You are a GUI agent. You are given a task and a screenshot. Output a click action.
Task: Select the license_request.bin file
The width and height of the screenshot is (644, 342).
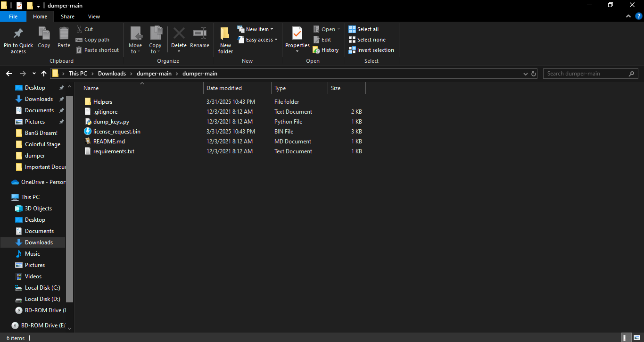(x=223, y=132)
